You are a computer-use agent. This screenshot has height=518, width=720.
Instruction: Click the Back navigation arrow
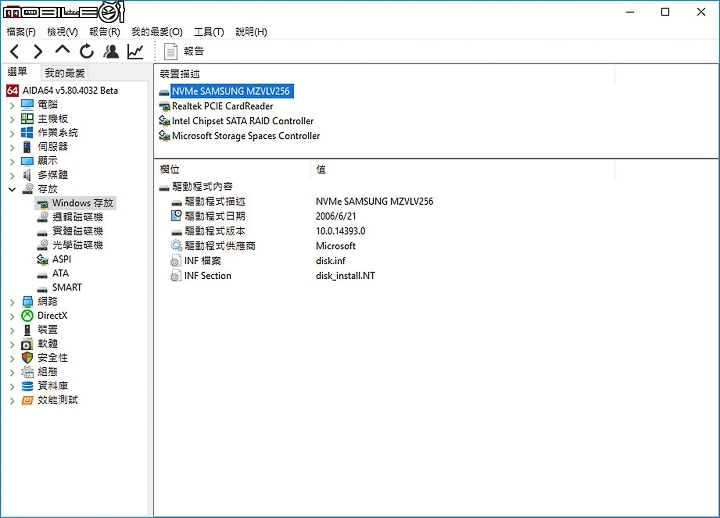click(x=15, y=51)
